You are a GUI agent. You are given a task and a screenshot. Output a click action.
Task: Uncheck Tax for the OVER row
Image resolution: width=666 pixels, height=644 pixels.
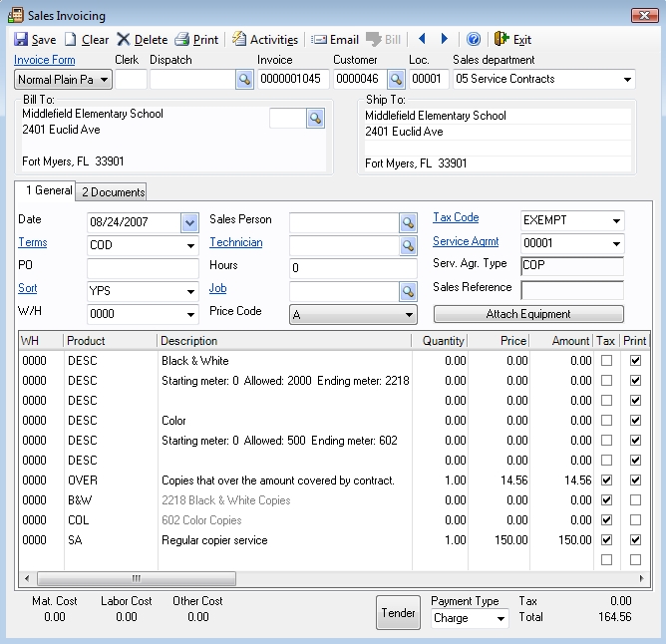coord(606,481)
